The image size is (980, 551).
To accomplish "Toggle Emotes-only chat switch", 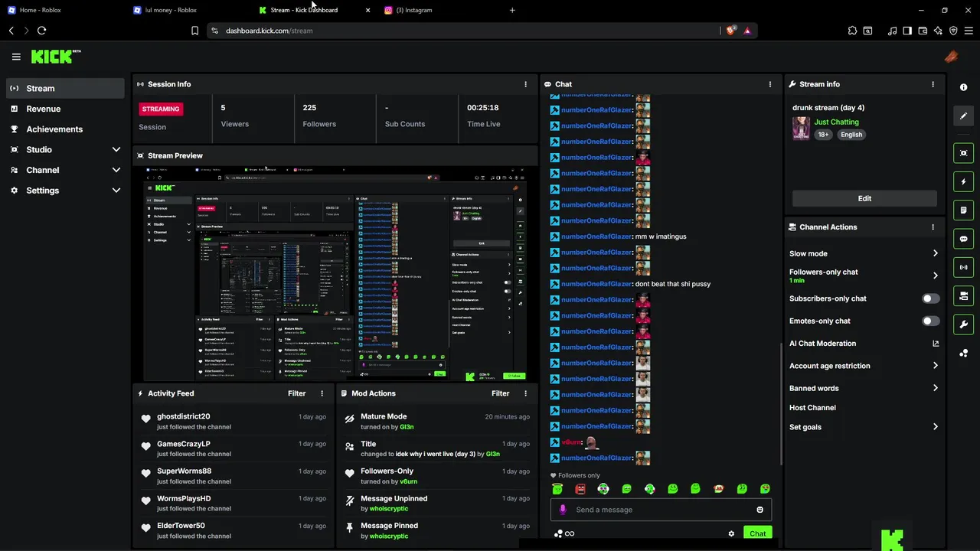I will point(930,321).
